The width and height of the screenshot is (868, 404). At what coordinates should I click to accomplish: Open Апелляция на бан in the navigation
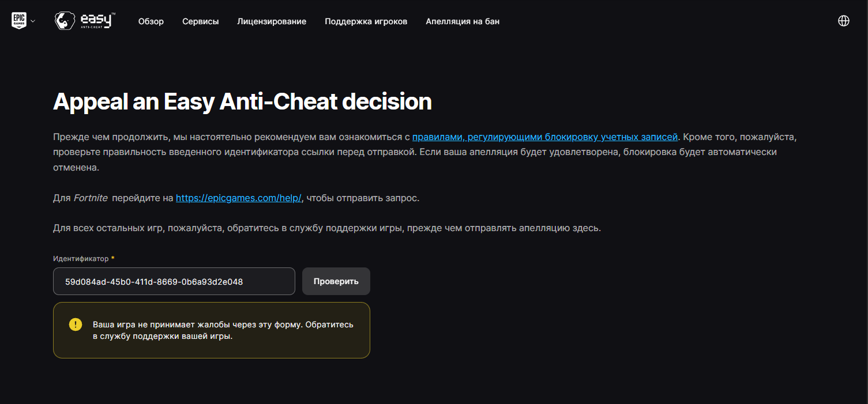point(463,21)
